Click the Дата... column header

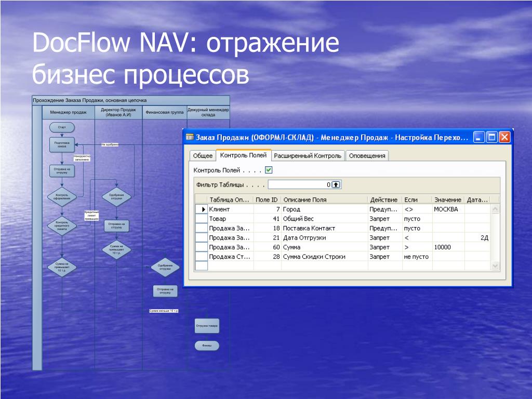pos(477,200)
